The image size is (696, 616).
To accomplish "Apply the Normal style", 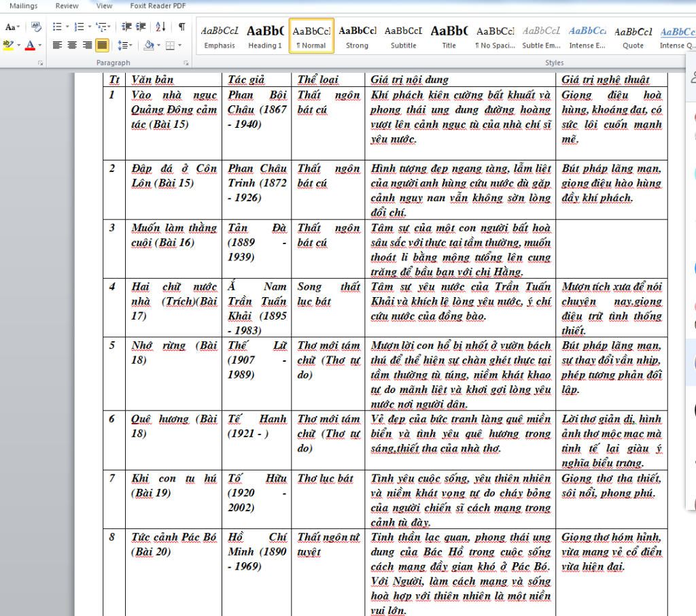I will click(x=311, y=37).
